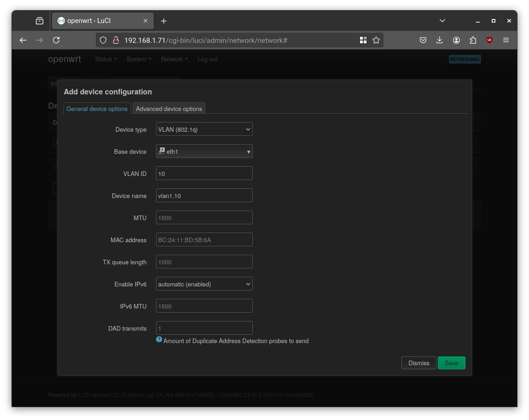Open the Enable IPv6 dropdown
529x420 pixels.
tap(204, 284)
